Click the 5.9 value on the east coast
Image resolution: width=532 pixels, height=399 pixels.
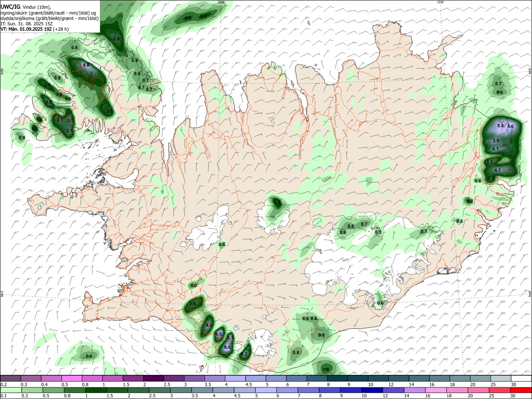click(x=500, y=126)
